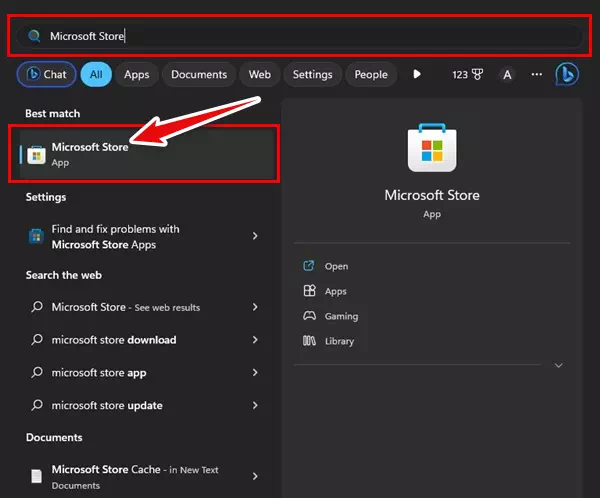
Task: Select the microsoft store update suggestion
Action: click(145, 405)
